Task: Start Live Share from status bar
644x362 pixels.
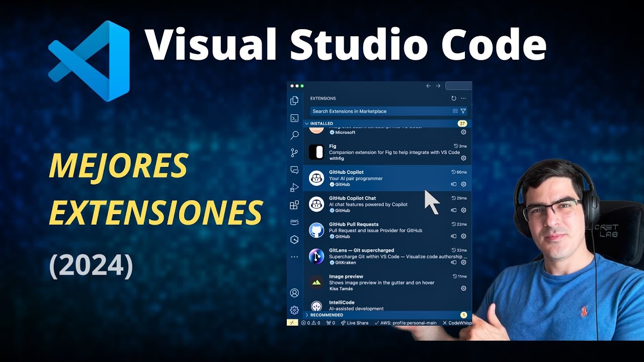Action: click(x=355, y=323)
